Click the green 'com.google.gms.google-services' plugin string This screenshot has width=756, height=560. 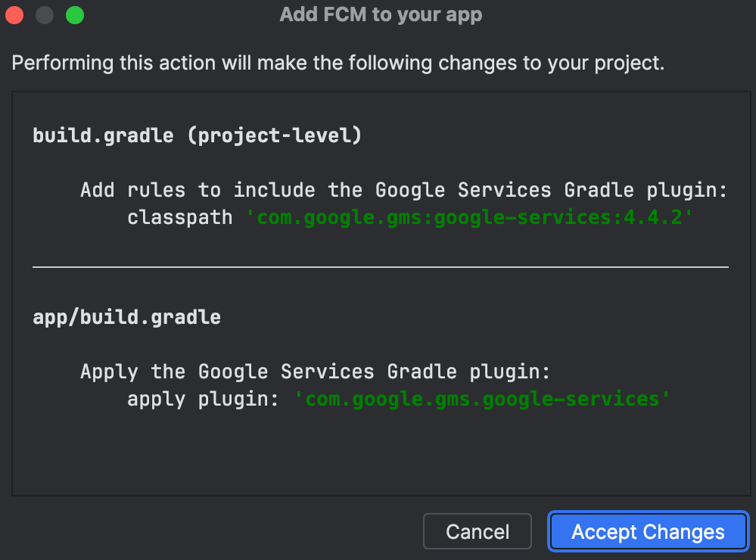[482, 400]
